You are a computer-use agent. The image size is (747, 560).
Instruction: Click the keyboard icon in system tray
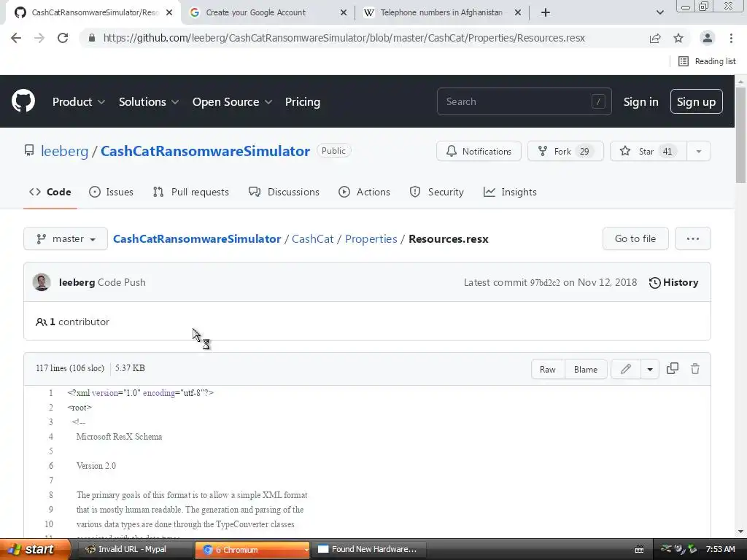pos(639,550)
